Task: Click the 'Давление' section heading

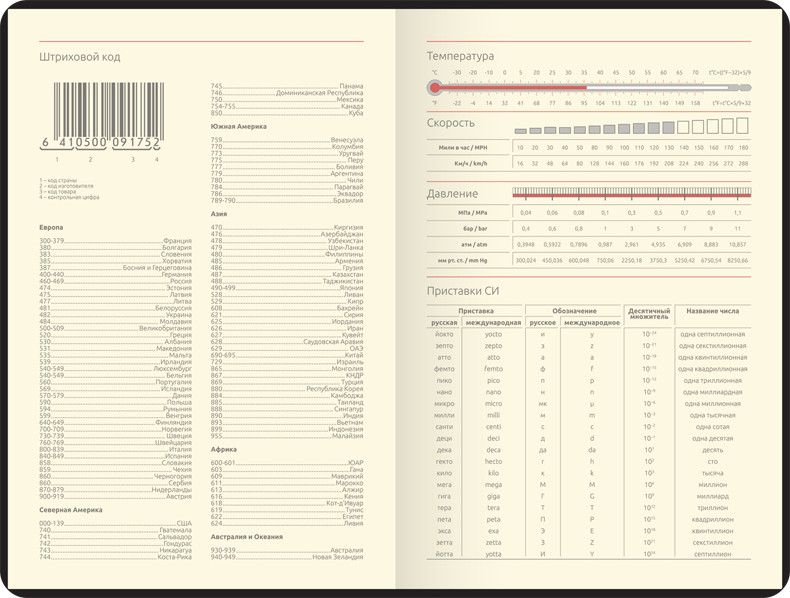Action: (x=453, y=193)
